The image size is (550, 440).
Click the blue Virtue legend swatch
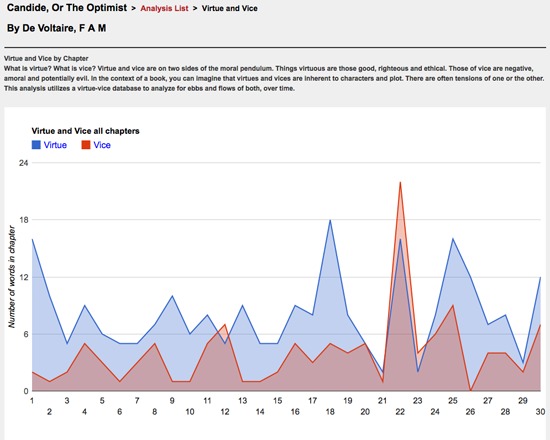pyautogui.click(x=36, y=145)
